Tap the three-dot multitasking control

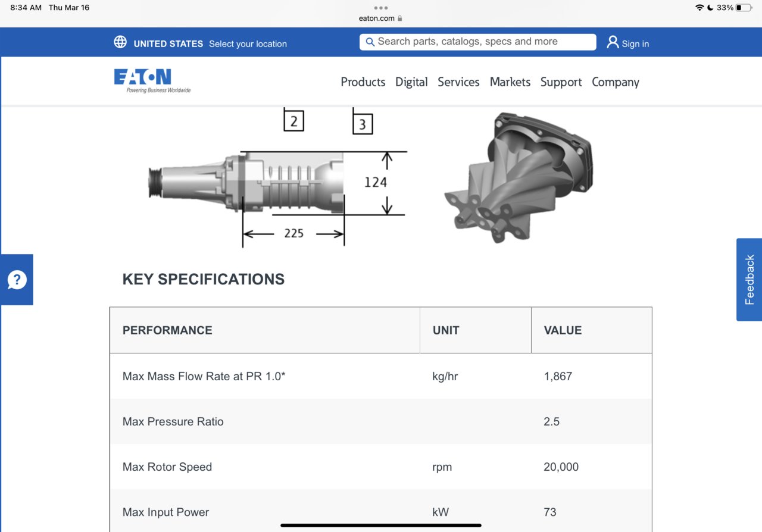[381, 8]
